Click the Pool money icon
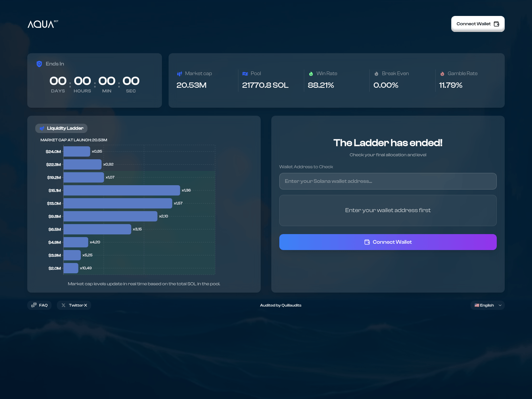Screen dimensions: 532x399 click(x=245, y=73)
